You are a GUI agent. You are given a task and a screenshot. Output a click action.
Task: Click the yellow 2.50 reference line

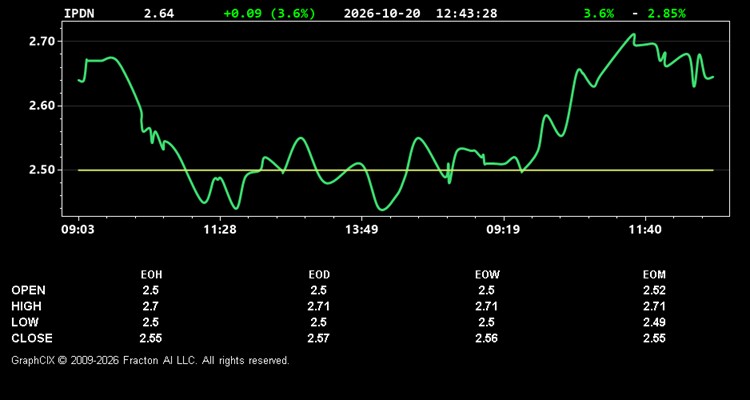tap(396, 170)
